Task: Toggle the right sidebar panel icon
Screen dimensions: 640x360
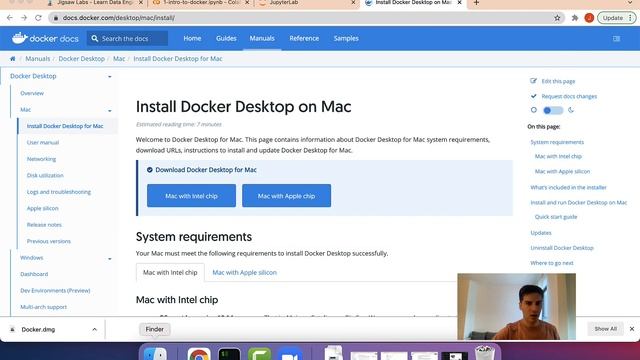Action: click(x=616, y=38)
